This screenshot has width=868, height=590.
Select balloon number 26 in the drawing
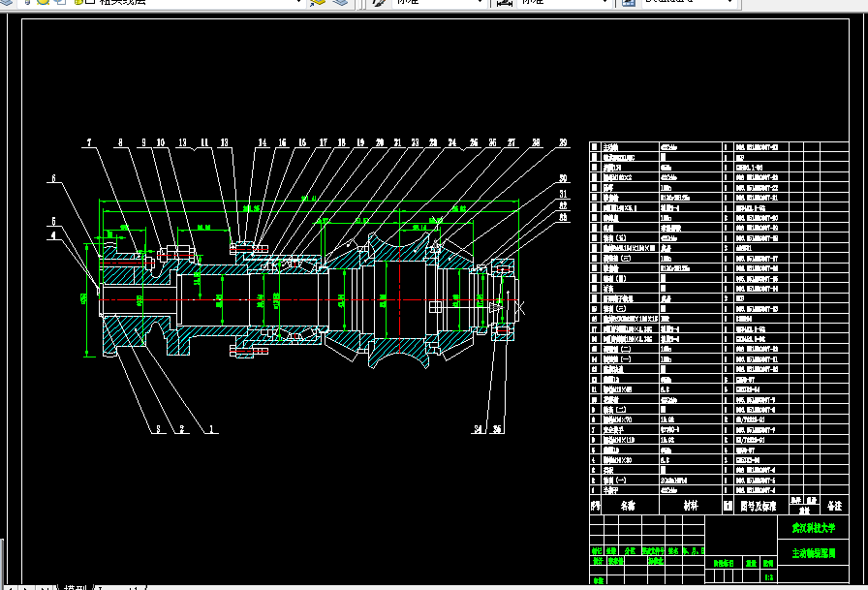point(492,142)
